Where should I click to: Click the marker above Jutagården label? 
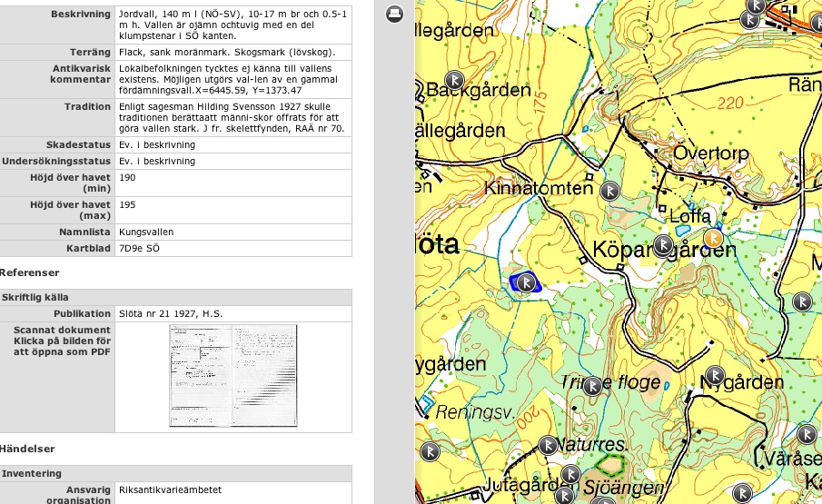569,474
